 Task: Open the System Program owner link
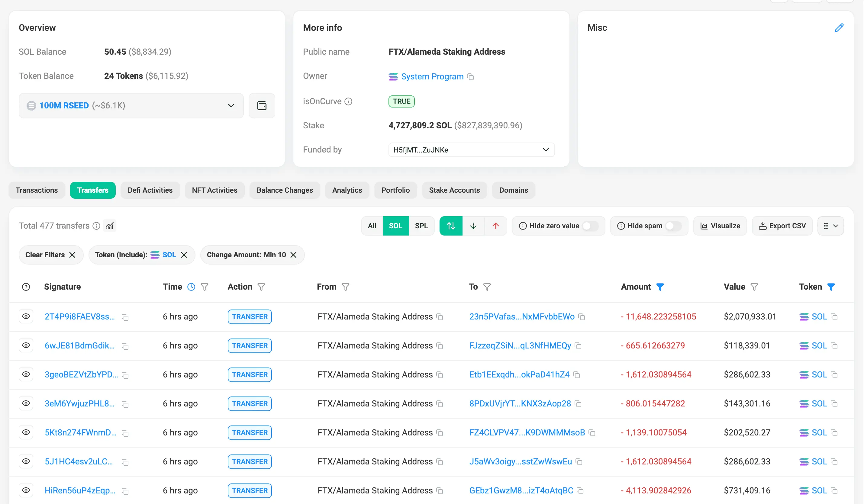(432, 76)
